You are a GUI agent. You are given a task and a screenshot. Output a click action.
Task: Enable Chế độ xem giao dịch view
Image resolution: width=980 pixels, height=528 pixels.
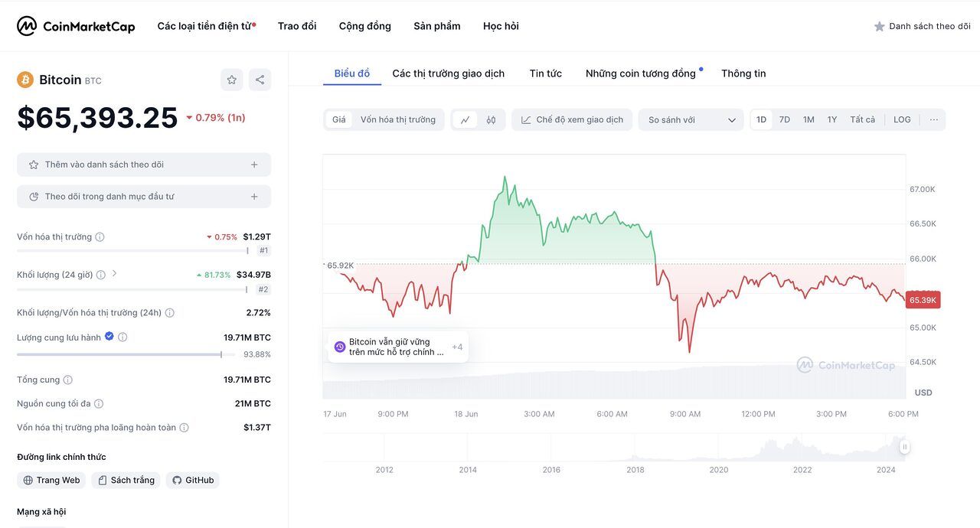click(x=573, y=120)
